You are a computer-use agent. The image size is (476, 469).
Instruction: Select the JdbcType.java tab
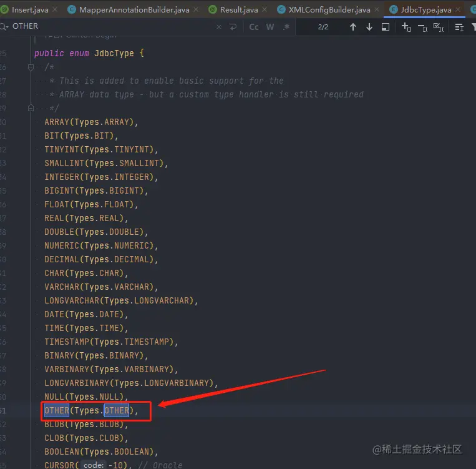(424, 10)
